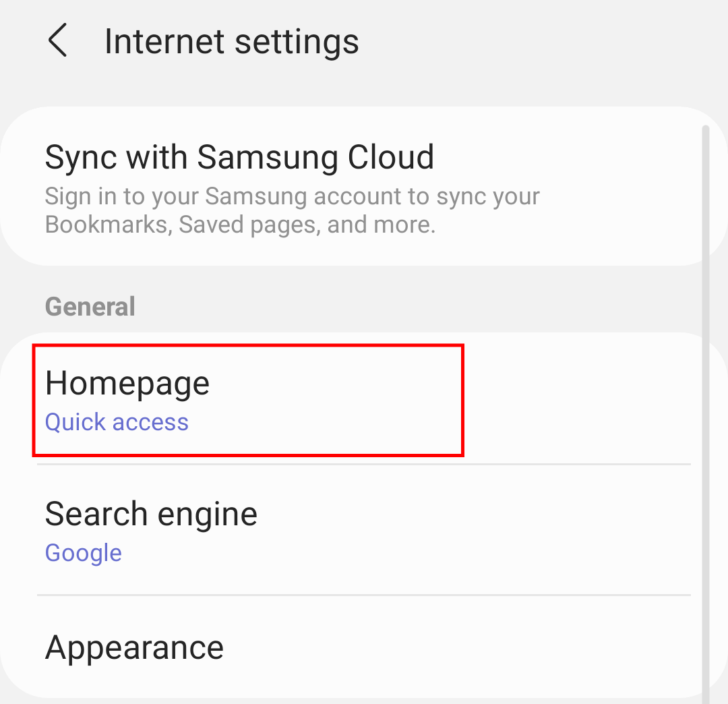The height and width of the screenshot is (704, 728).
Task: Change the search engine from Google
Action: (151, 514)
